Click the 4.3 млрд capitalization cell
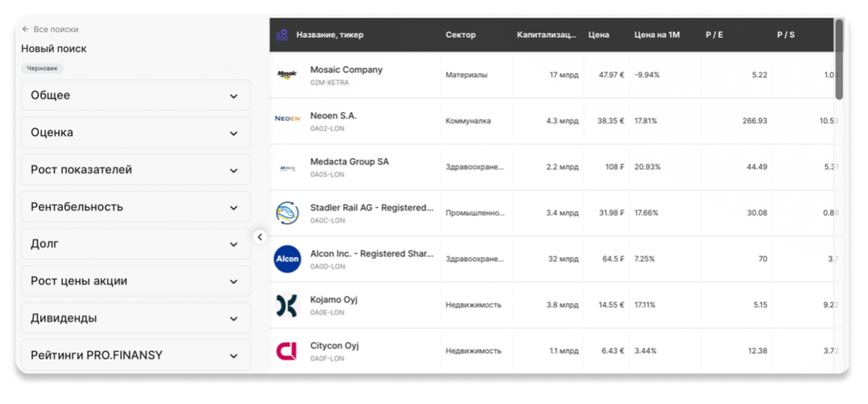 (x=562, y=121)
